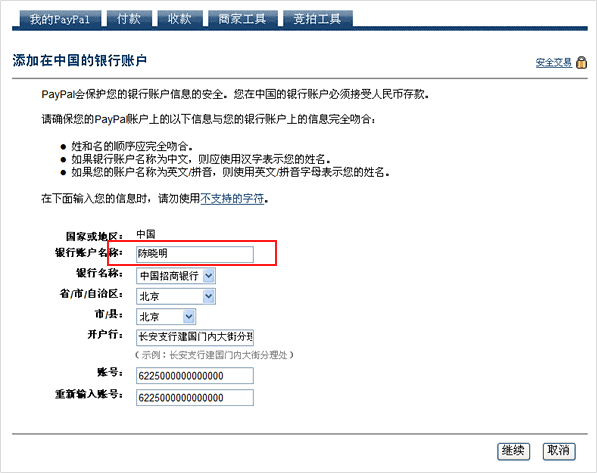Open the 不支持的字符 link
Viewport: 597px width, 473px height.
coord(232,198)
